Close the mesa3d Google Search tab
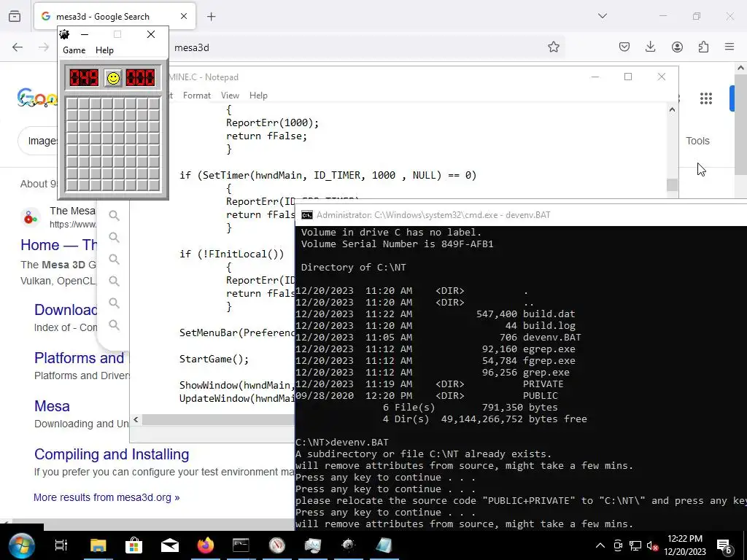Screen dimensions: 747x560 (x=183, y=16)
